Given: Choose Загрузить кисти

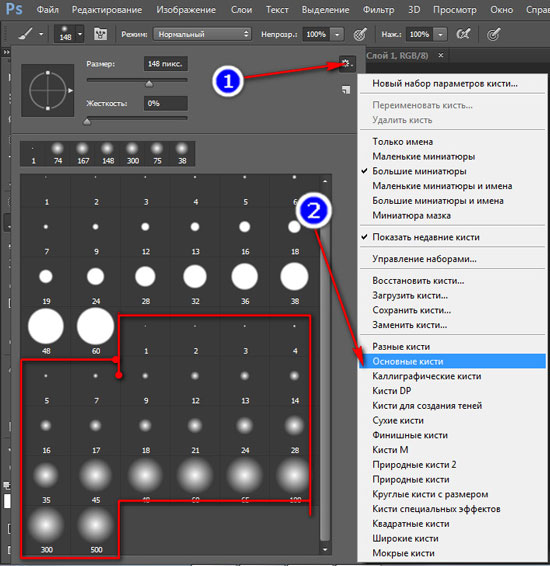Looking at the screenshot, I should 452,296.
